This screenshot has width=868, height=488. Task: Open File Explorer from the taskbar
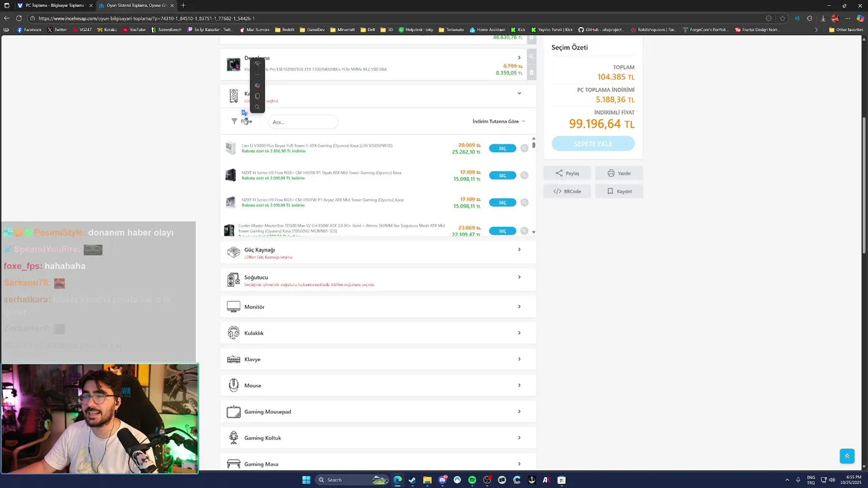click(427, 480)
